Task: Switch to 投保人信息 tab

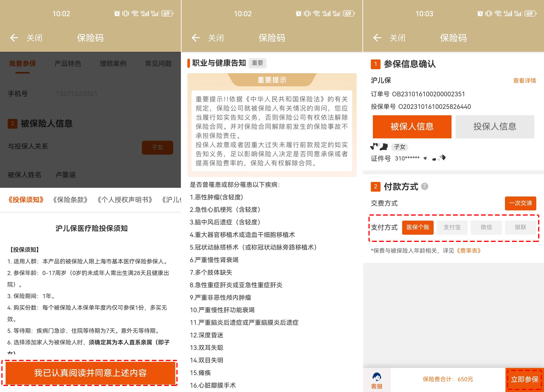Action: pos(495,127)
